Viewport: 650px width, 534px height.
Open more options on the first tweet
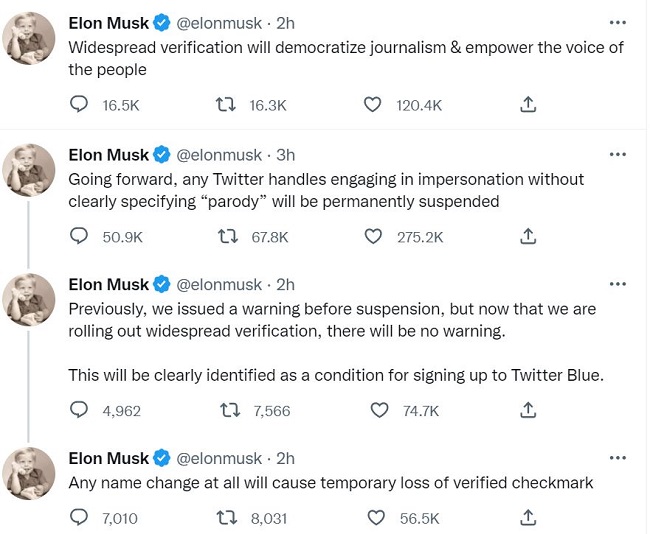pyautogui.click(x=617, y=22)
